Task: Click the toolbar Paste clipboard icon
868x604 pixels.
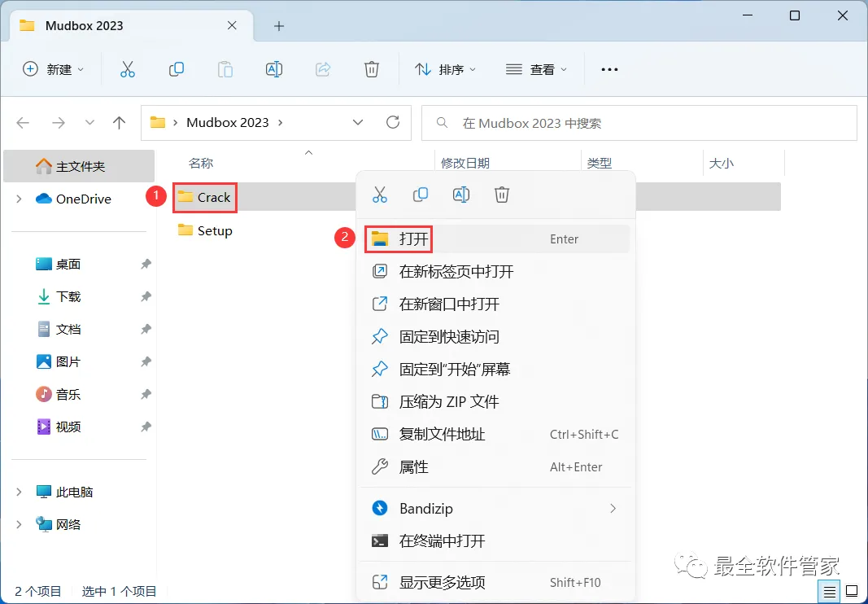Action: pyautogui.click(x=225, y=69)
